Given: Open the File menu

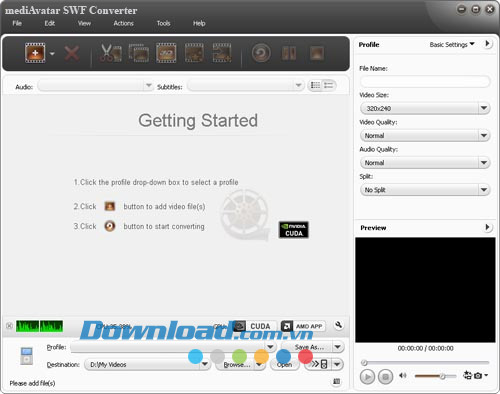Looking at the screenshot, I should 17,23.
